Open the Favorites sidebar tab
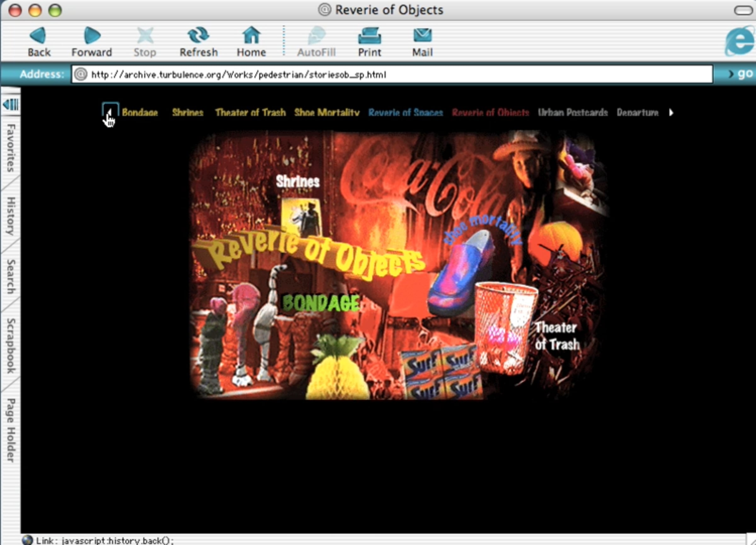The width and height of the screenshot is (756, 545). 11,148
